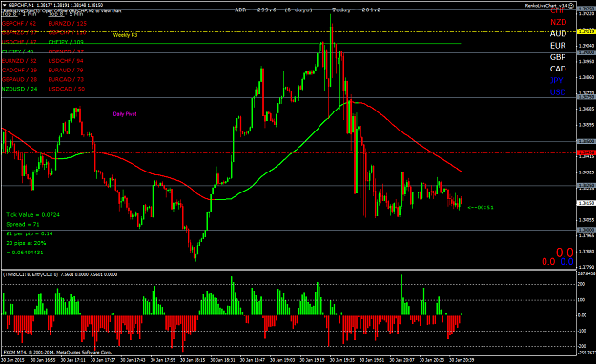Click the 'EURNZD / 32' pair entry

coord(19,61)
